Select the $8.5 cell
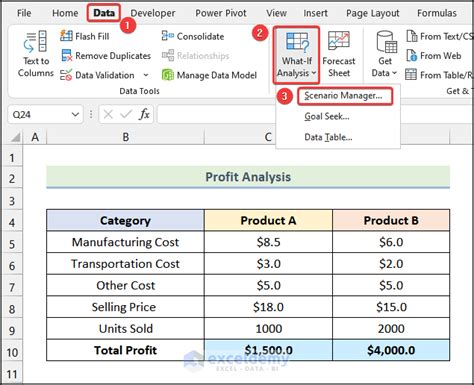This screenshot has width=474, height=385. click(268, 242)
